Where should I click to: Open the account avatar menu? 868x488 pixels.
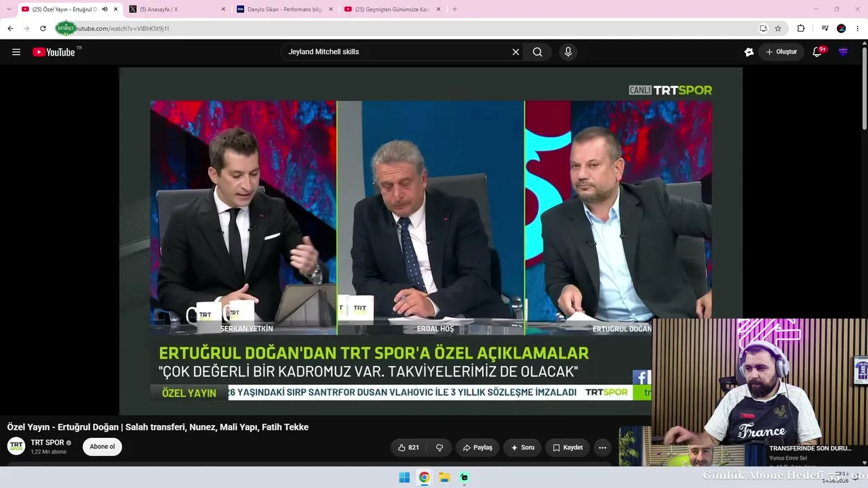(x=844, y=52)
